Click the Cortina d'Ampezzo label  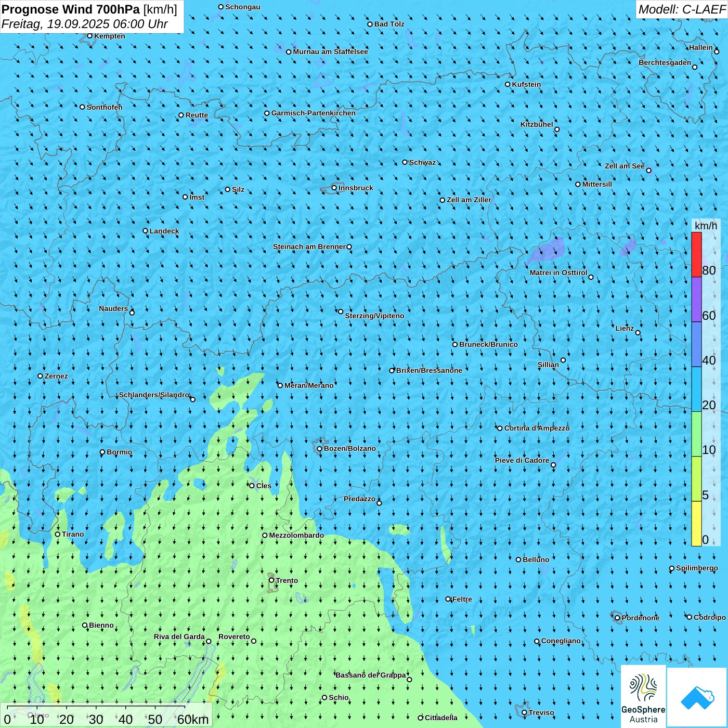[x=537, y=428]
